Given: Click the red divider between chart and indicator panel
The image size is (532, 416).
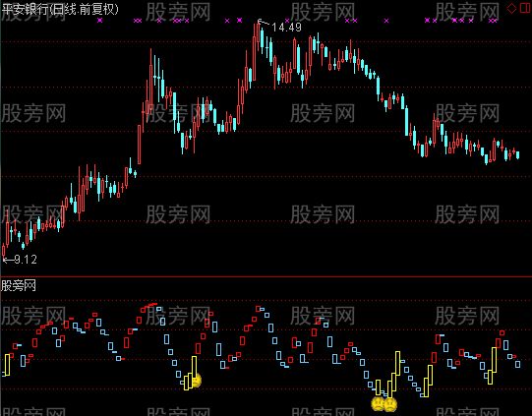Looking at the screenshot, I should pyautogui.click(x=266, y=277).
